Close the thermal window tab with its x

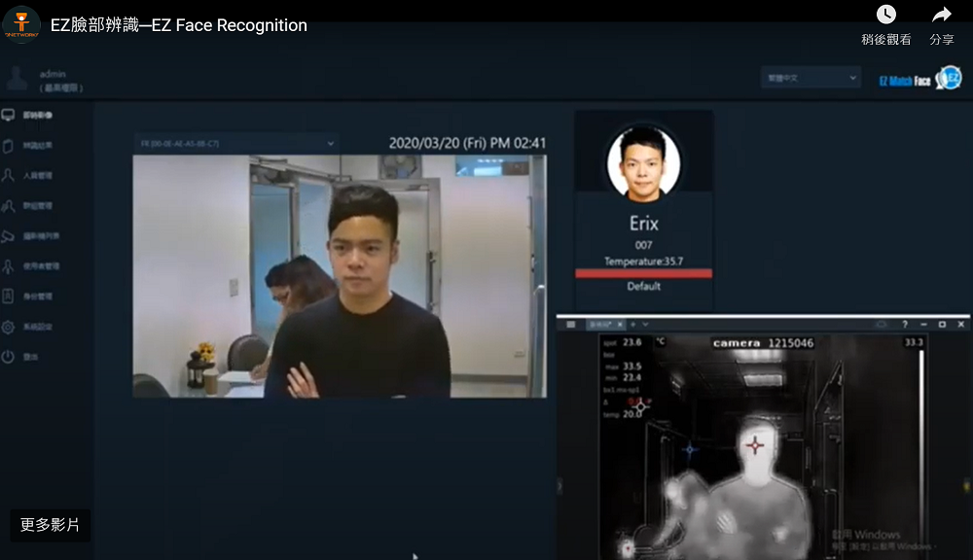(620, 325)
